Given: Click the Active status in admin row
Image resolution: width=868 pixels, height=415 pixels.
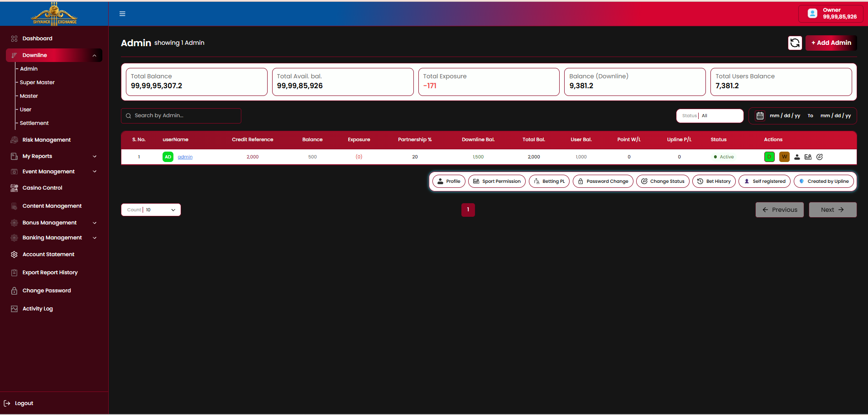Looking at the screenshot, I should click(x=724, y=157).
